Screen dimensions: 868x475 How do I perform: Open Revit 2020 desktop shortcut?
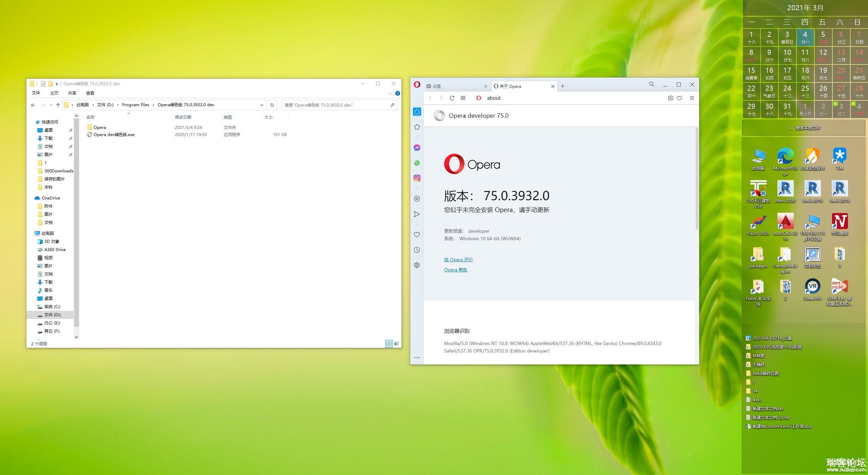tap(785, 192)
